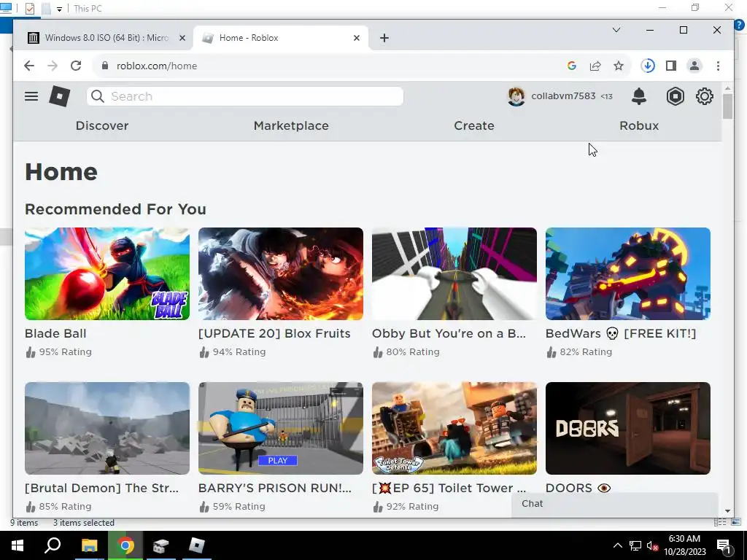Show hidden system tray icons

(617, 545)
